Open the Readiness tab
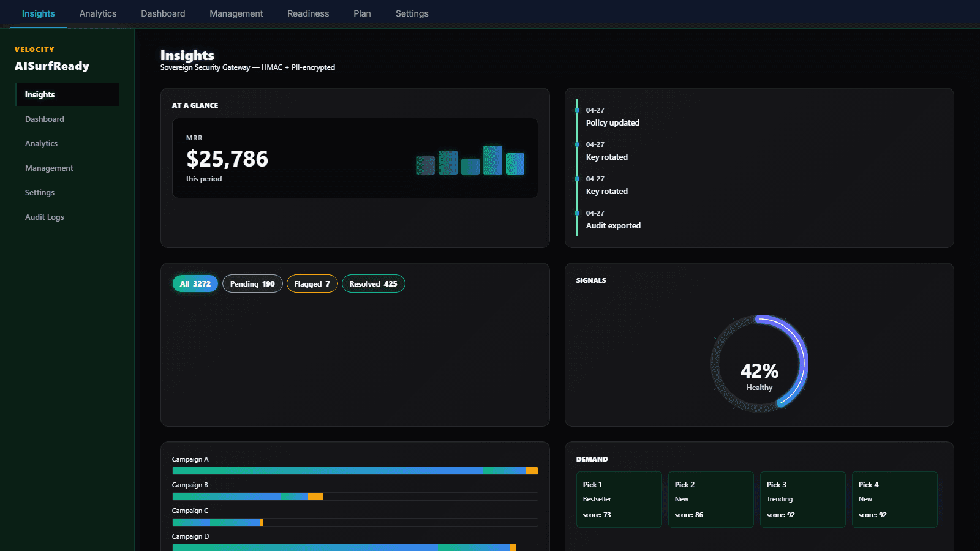The image size is (980, 551). tap(308, 13)
